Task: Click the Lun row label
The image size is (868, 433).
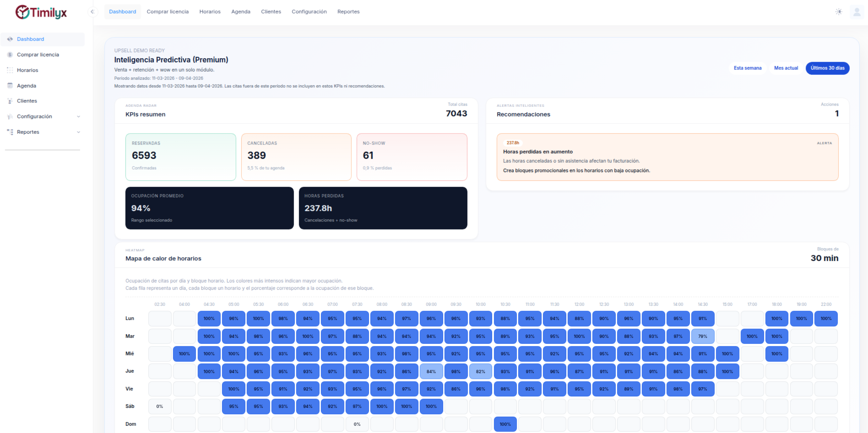Action: [130, 319]
